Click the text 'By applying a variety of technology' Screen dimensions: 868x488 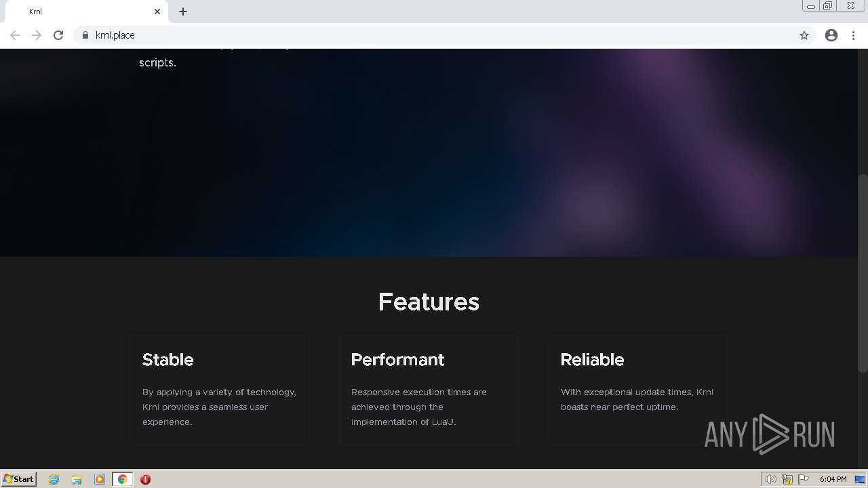pyautogui.click(x=219, y=392)
